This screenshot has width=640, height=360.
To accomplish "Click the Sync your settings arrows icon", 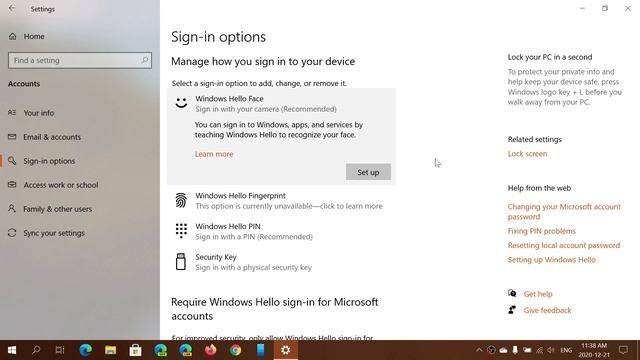I will click(x=12, y=233).
